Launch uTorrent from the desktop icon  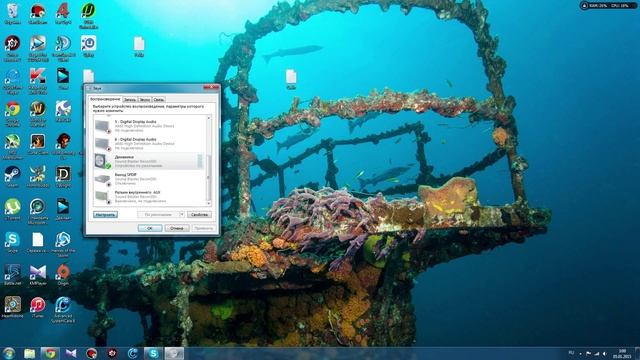coord(13,209)
